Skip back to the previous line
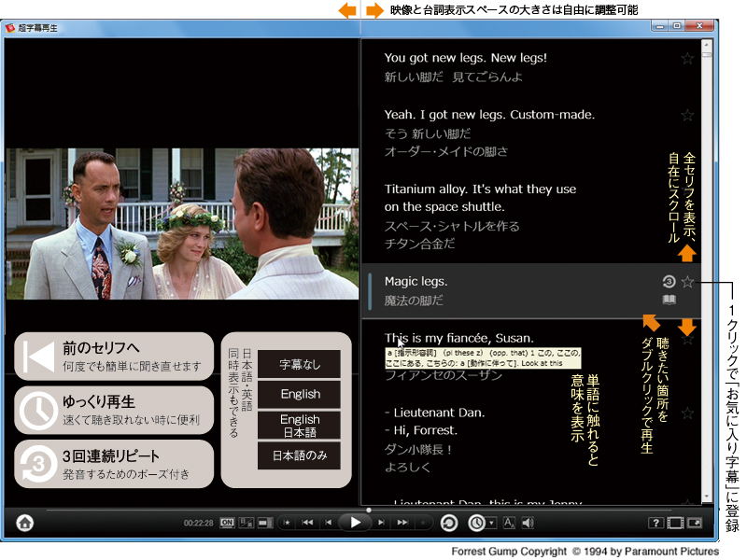Image resolution: width=747 pixels, height=560 pixels. coord(329,523)
